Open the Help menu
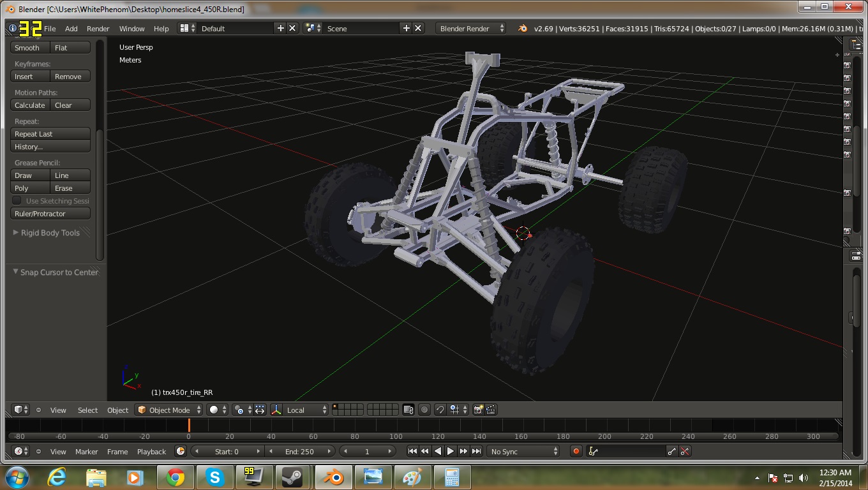The width and height of the screenshot is (868, 490). coord(161,29)
